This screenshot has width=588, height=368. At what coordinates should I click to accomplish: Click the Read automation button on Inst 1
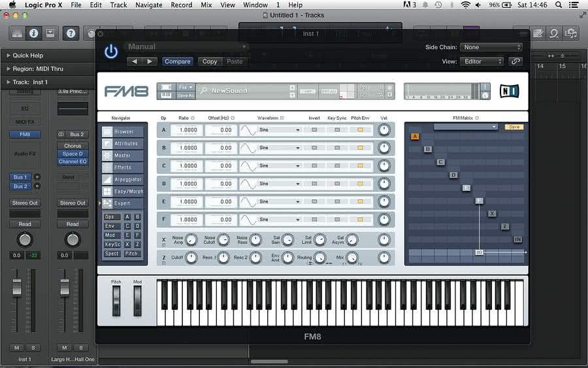click(x=25, y=224)
